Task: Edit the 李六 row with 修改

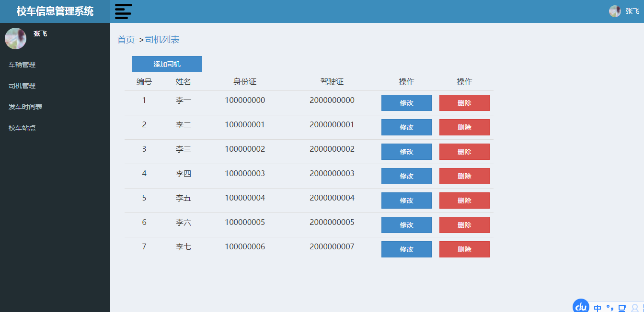Action: click(x=406, y=225)
